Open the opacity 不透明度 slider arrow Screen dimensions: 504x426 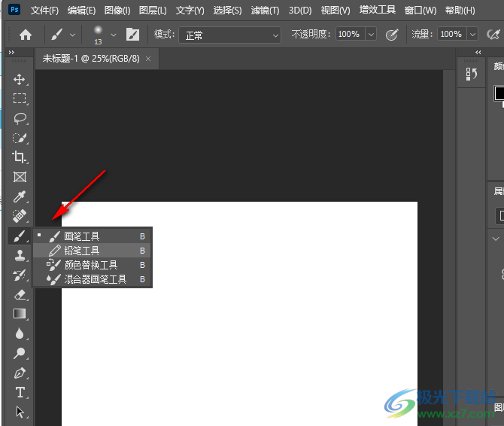371,34
